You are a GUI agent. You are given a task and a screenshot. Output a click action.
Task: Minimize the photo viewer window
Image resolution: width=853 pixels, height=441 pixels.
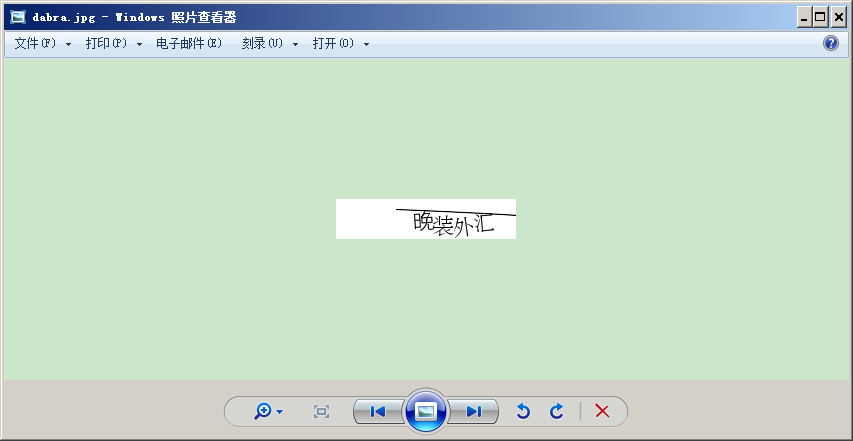(804, 17)
